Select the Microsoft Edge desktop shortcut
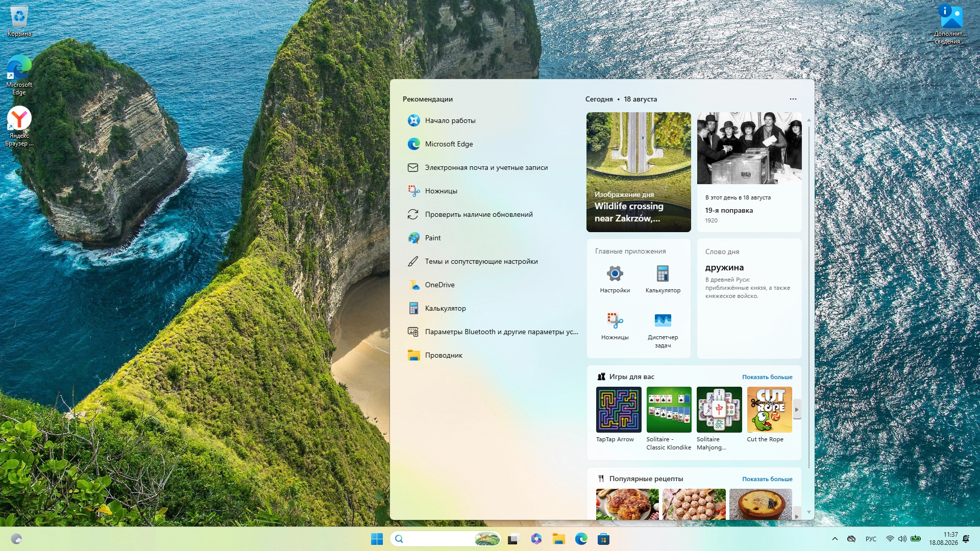 point(19,75)
